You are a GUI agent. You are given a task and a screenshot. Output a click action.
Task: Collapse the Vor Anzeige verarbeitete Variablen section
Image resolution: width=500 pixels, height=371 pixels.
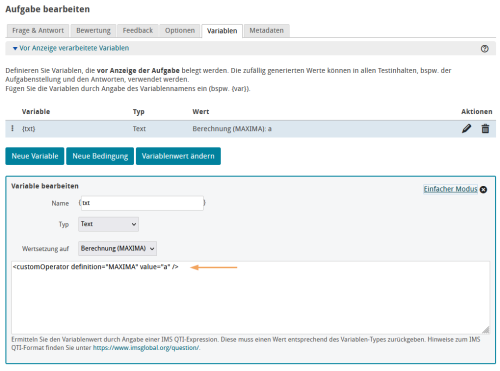pyautogui.click(x=71, y=48)
